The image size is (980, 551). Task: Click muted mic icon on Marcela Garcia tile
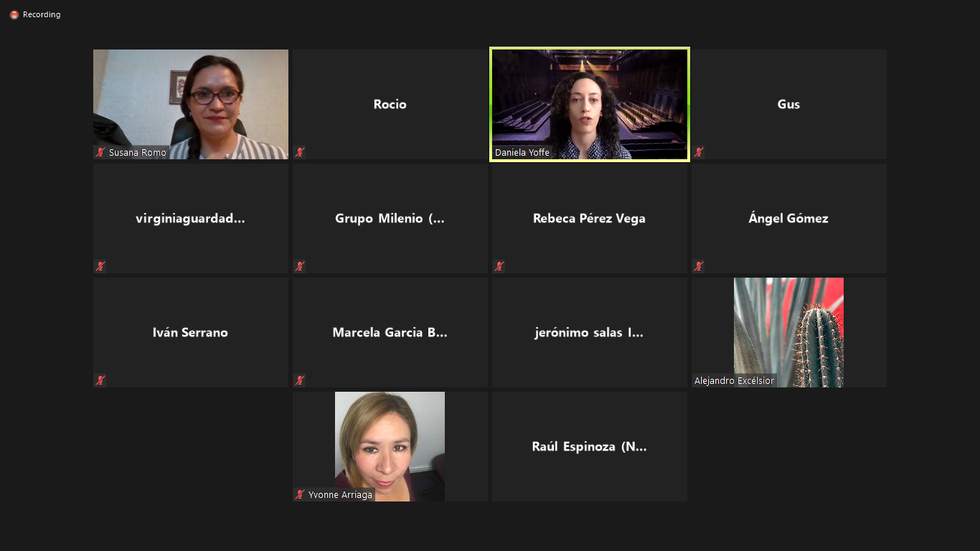pos(300,380)
